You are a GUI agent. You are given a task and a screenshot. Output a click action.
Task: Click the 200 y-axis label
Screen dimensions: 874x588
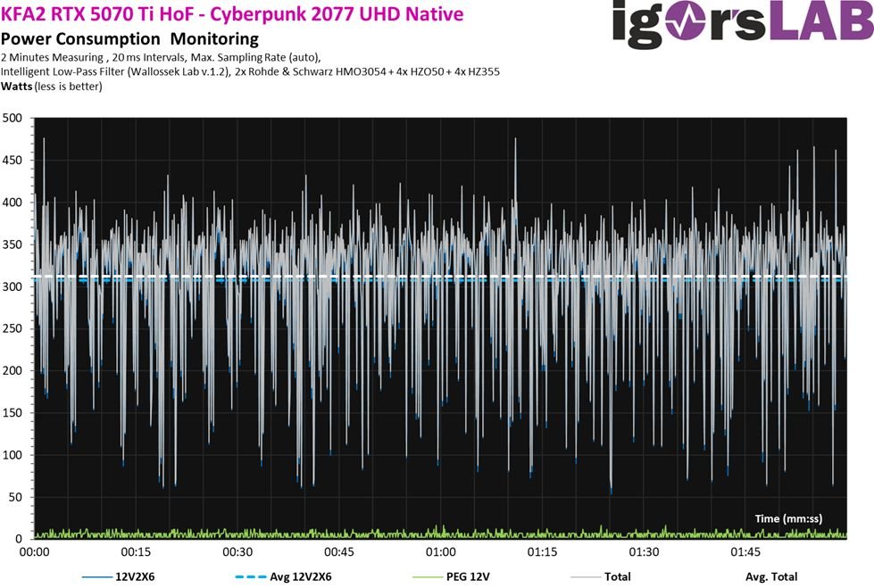(x=12, y=370)
